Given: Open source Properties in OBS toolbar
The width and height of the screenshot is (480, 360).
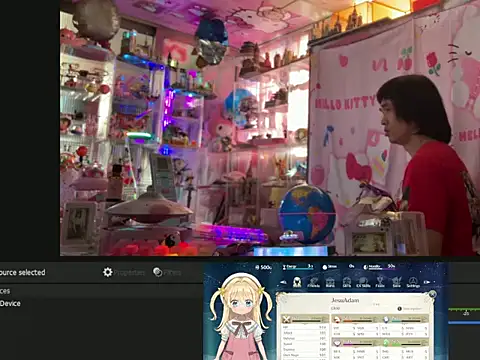Looking at the screenshot, I should coord(124,272).
